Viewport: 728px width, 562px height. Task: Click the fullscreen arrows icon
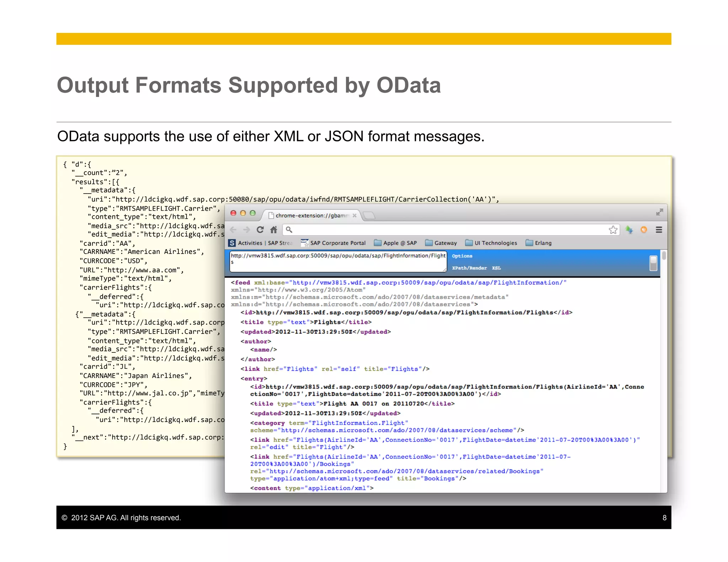click(x=659, y=212)
